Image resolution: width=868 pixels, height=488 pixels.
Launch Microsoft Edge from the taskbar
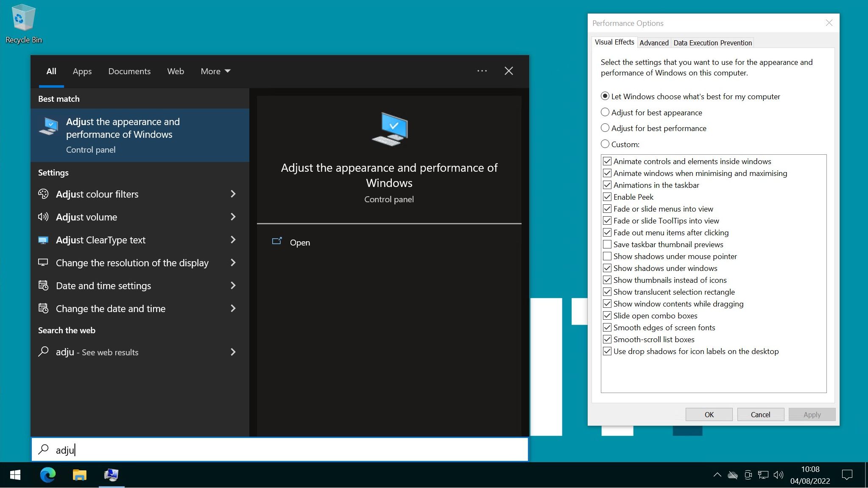(x=47, y=475)
